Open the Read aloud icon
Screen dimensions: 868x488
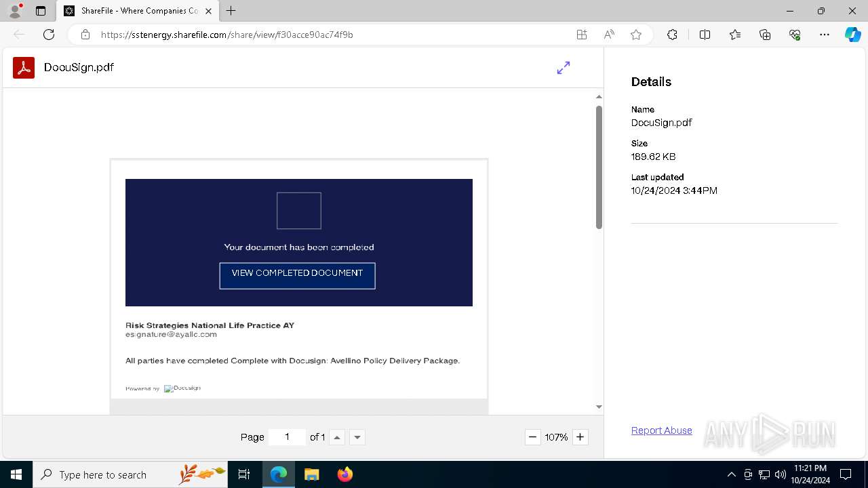click(609, 35)
